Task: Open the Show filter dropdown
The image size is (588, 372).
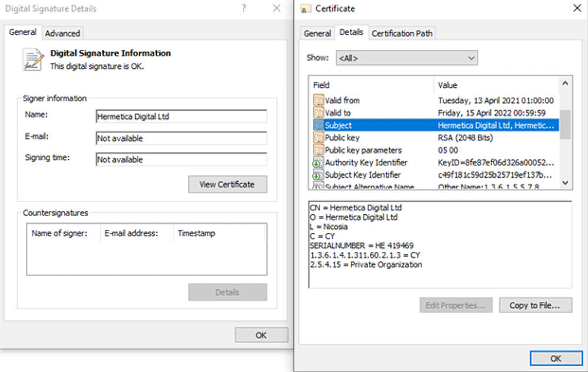Action: (406, 58)
